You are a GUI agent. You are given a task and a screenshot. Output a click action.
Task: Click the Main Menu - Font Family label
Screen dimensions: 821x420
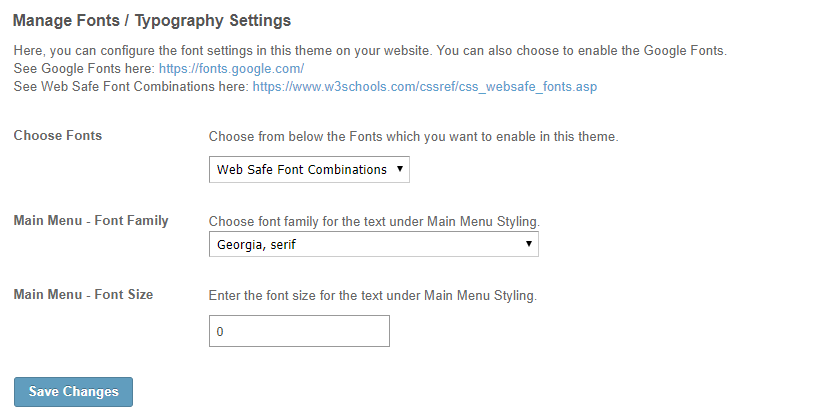91,220
